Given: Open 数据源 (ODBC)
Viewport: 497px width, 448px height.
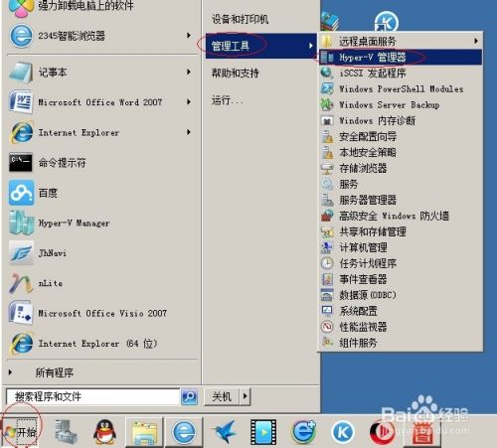Looking at the screenshot, I should tap(401, 295).
